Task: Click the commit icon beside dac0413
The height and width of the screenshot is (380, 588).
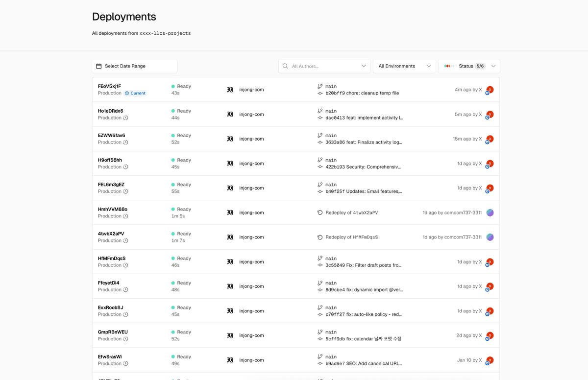Action: [320, 118]
